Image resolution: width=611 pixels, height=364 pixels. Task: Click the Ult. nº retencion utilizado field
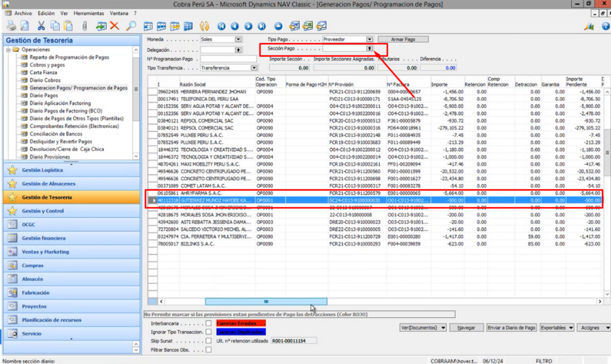coord(294,341)
